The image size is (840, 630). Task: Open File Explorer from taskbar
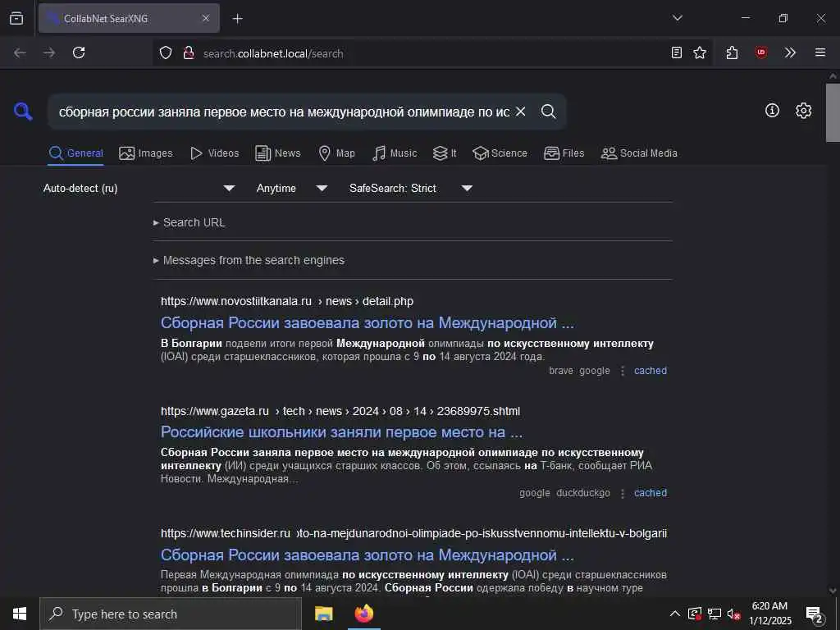coord(323,614)
